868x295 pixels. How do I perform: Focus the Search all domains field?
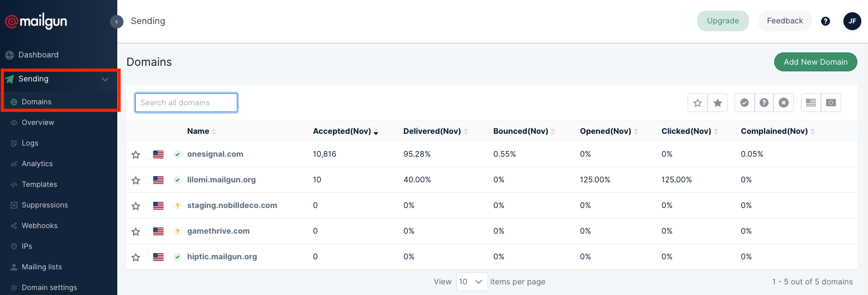tap(187, 103)
